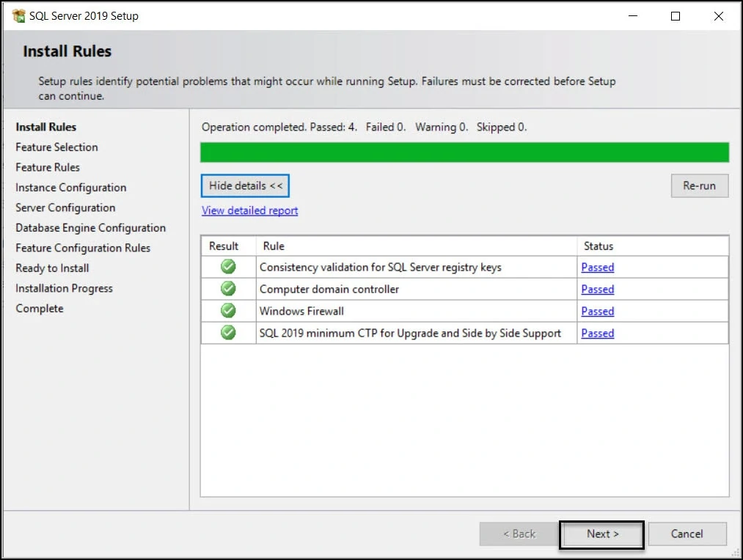Click the disabled Back button
Screen dimensions: 743x560
pyautogui.click(x=519, y=534)
